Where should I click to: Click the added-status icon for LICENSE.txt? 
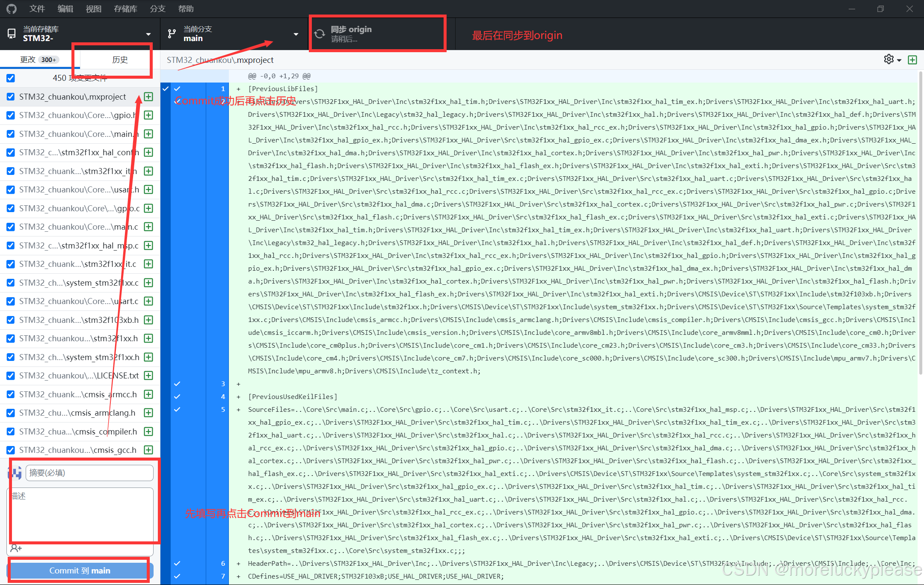tap(148, 375)
